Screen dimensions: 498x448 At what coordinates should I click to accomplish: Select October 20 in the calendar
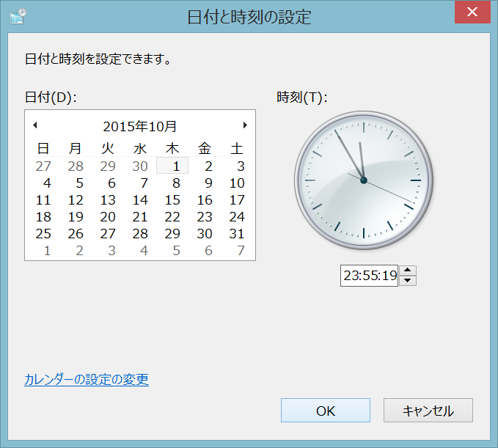108,217
